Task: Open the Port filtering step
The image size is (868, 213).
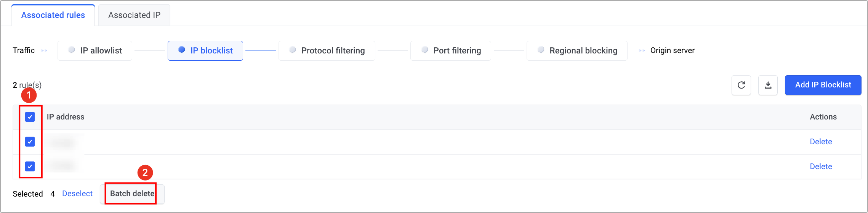Action: [x=451, y=51]
